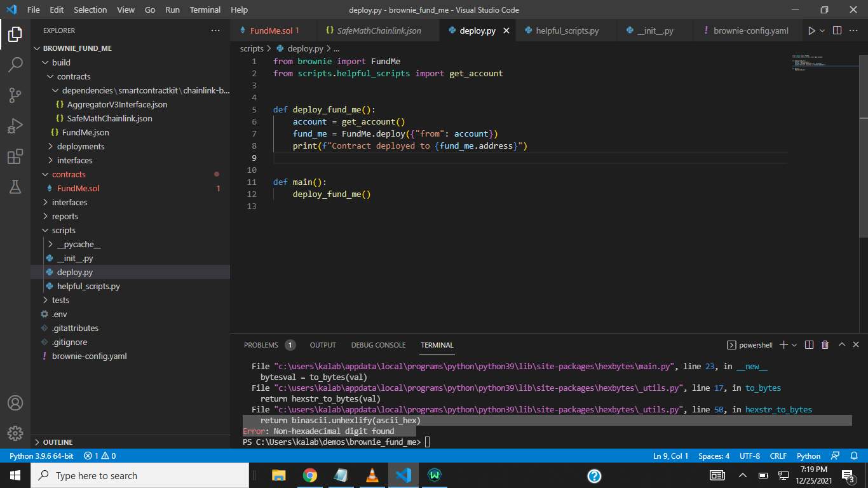Image resolution: width=868 pixels, height=488 pixels.
Task: Launch Chrome from the taskbar
Action: [311, 475]
